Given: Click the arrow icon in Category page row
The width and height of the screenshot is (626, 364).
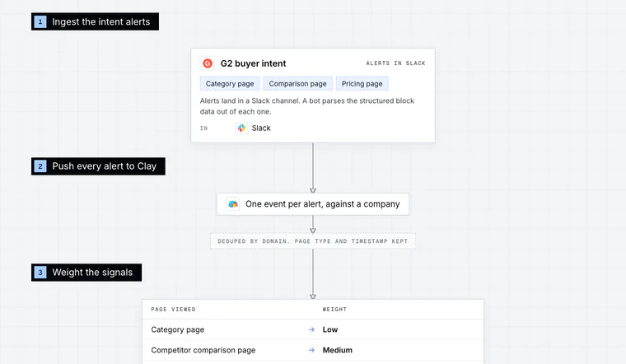Looking at the screenshot, I should (x=311, y=329).
